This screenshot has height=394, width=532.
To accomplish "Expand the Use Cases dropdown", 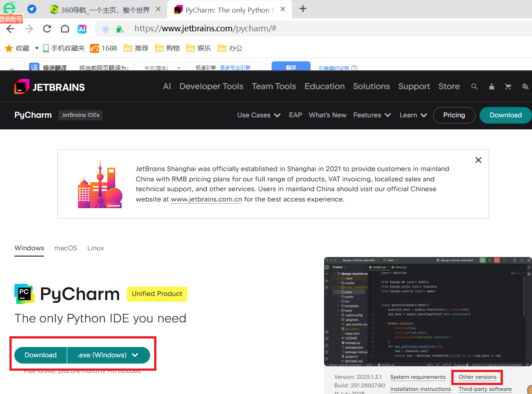I will pyautogui.click(x=259, y=115).
